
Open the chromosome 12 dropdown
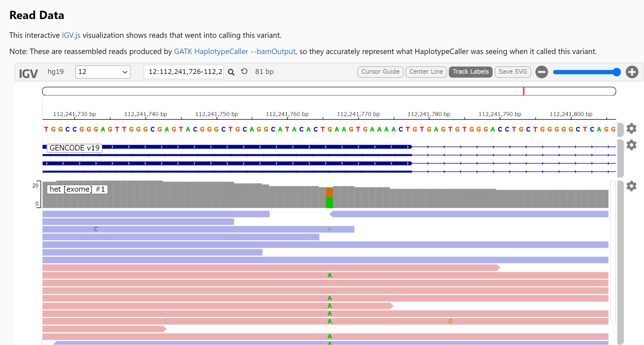[103, 72]
